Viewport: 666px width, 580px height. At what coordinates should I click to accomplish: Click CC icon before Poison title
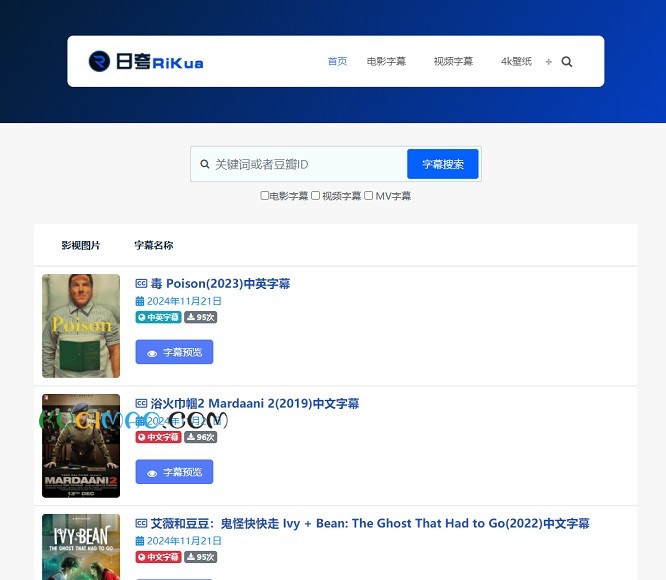[141, 283]
